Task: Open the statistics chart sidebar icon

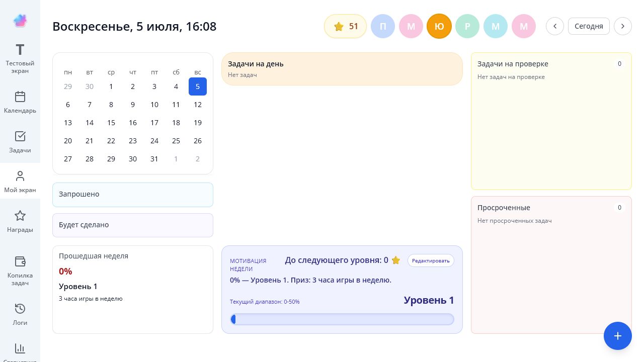Action: [20, 348]
